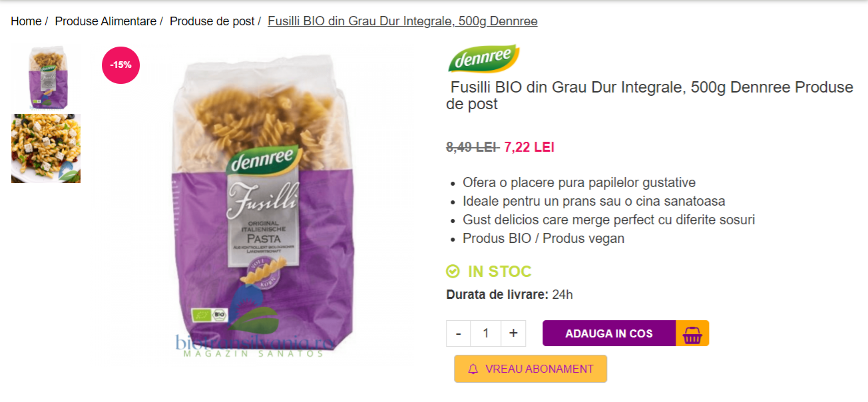
Task: Go to Home breadcrumb link
Action: tap(26, 21)
